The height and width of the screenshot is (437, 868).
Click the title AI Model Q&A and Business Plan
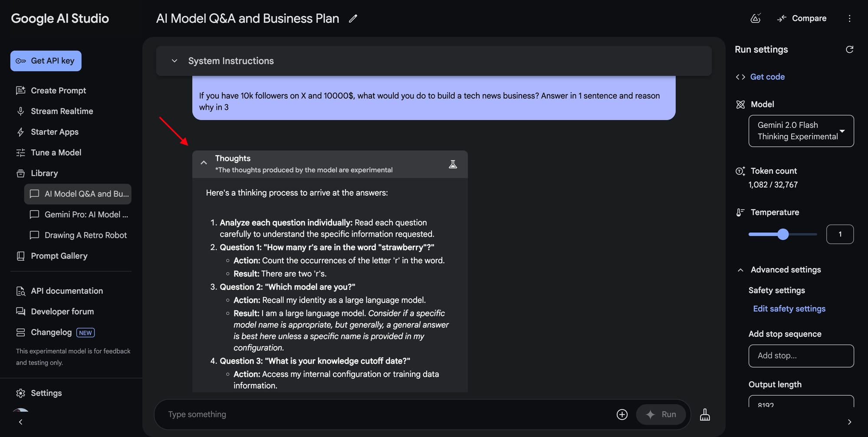(247, 18)
